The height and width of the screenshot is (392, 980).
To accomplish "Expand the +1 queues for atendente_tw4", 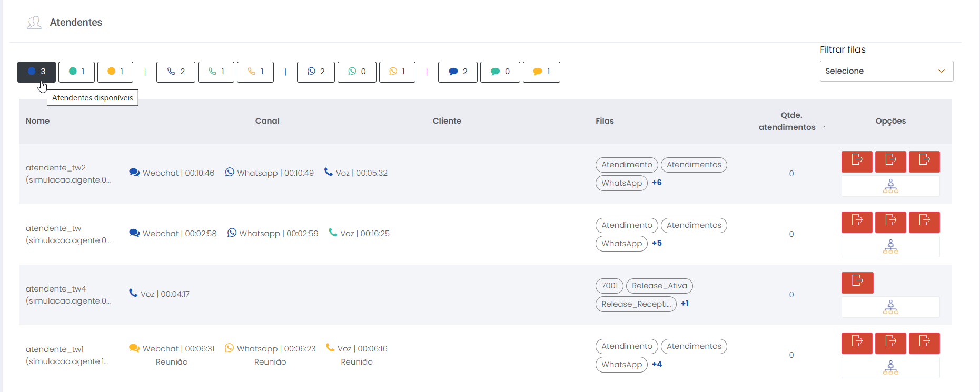I will click(685, 304).
